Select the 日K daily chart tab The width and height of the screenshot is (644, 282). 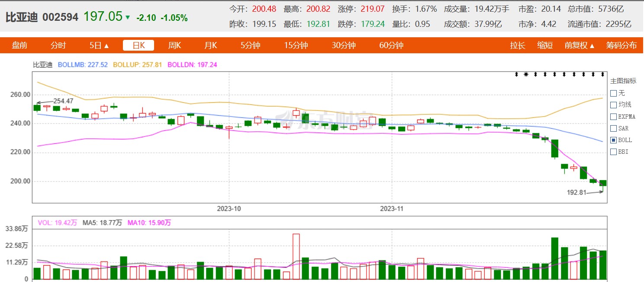click(138, 45)
